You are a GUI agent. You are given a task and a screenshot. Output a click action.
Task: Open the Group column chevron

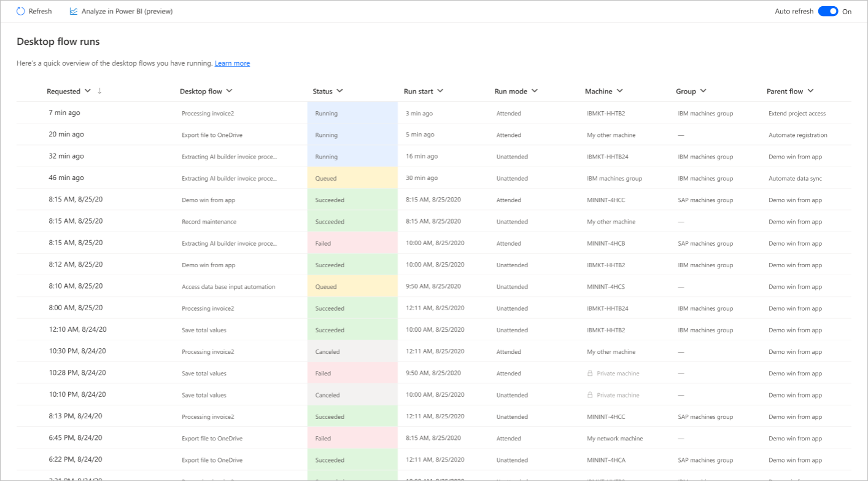(703, 91)
